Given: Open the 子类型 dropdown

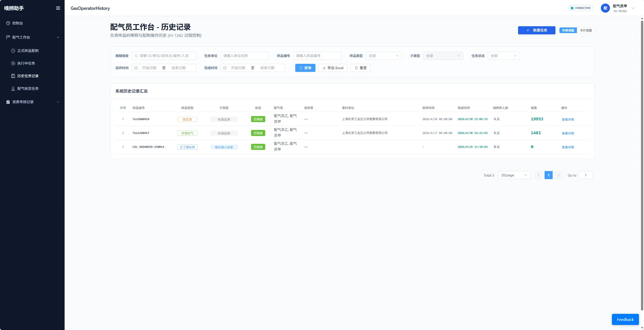Looking at the screenshot, I should click(x=443, y=56).
